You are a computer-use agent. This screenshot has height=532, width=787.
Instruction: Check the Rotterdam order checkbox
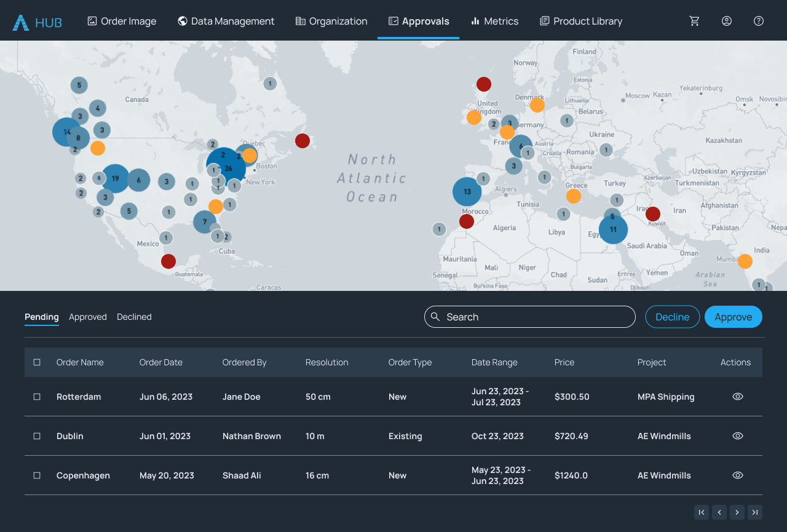click(36, 397)
